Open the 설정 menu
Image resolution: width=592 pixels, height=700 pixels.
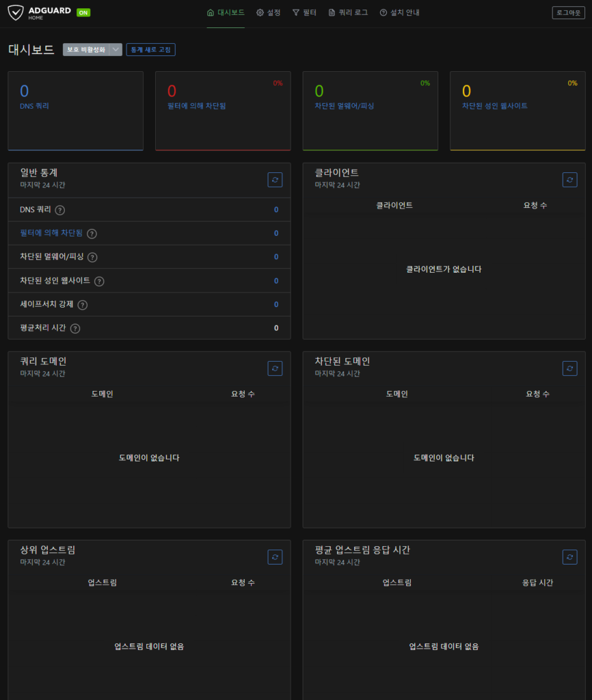[269, 12]
